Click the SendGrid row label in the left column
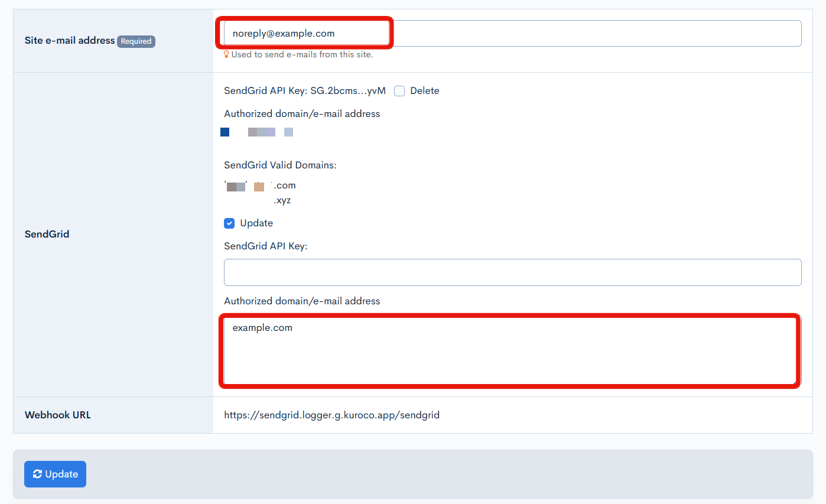 click(47, 234)
